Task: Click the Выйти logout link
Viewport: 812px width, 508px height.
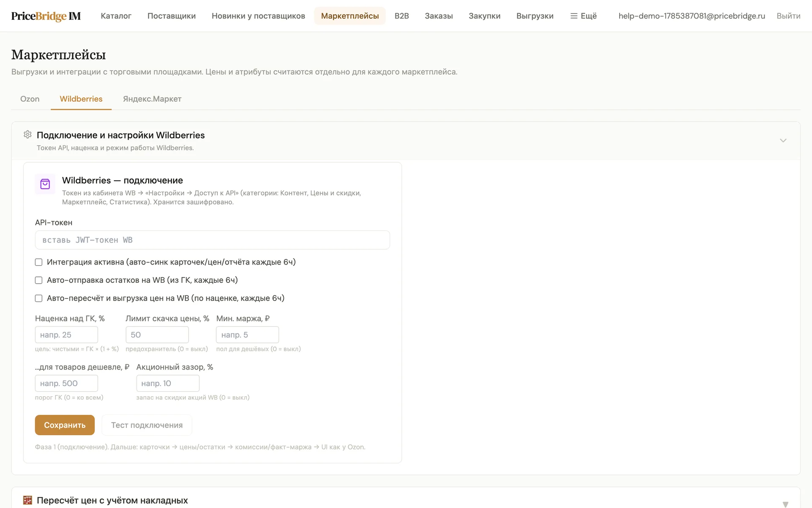Action: pos(788,16)
